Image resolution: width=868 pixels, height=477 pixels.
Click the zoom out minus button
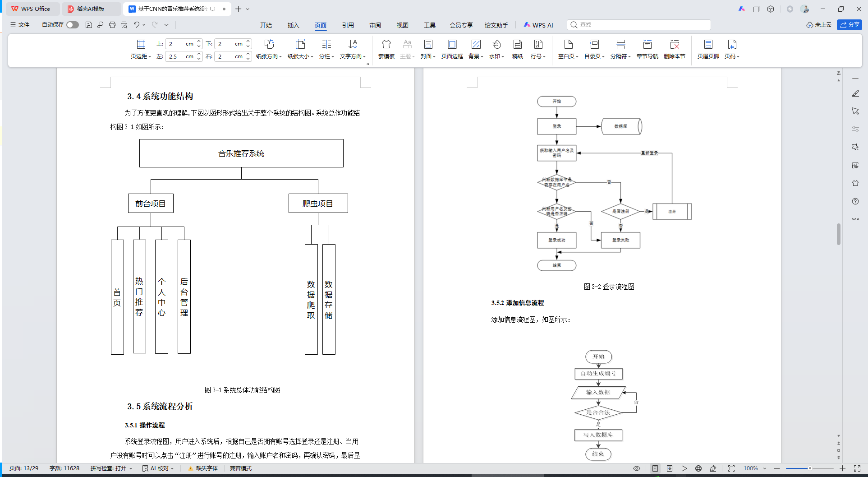pos(777,468)
